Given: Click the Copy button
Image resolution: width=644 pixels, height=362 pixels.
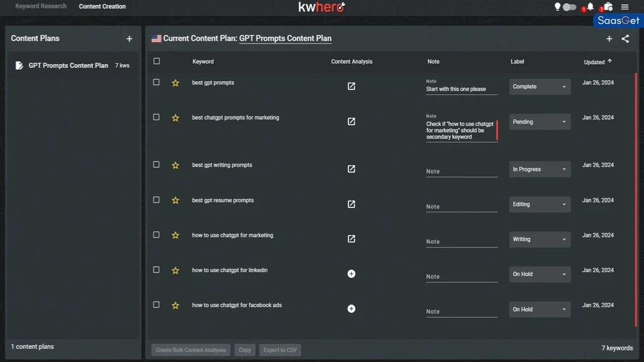Looking at the screenshot, I should (245, 350).
